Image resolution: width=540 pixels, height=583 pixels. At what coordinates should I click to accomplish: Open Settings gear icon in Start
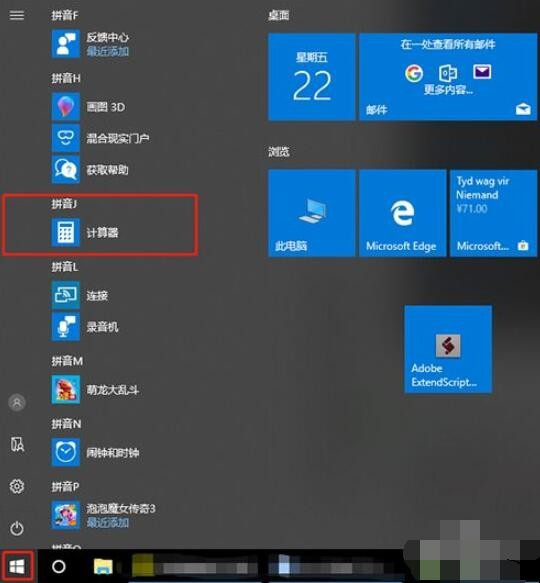point(17,486)
